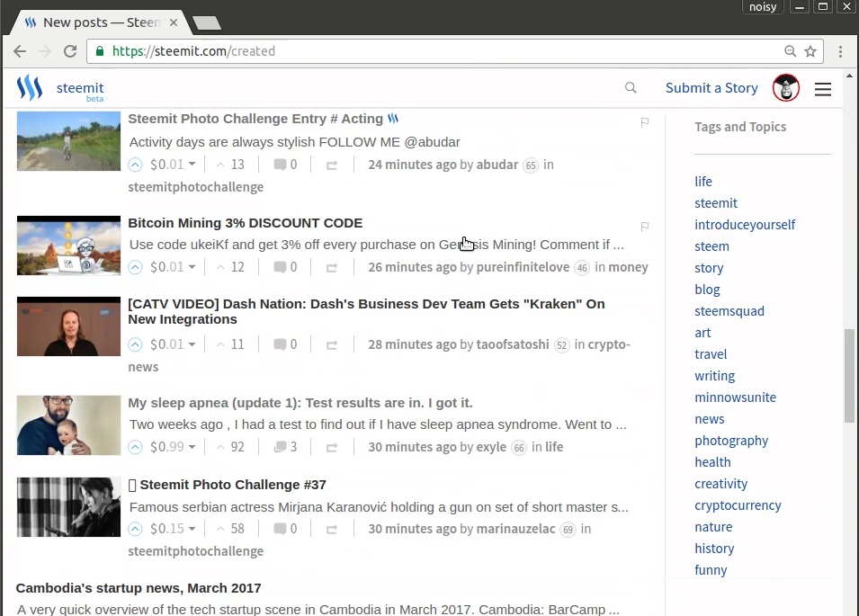Expand payout dropdown on Bitcoin Mining post

pyautogui.click(x=192, y=267)
